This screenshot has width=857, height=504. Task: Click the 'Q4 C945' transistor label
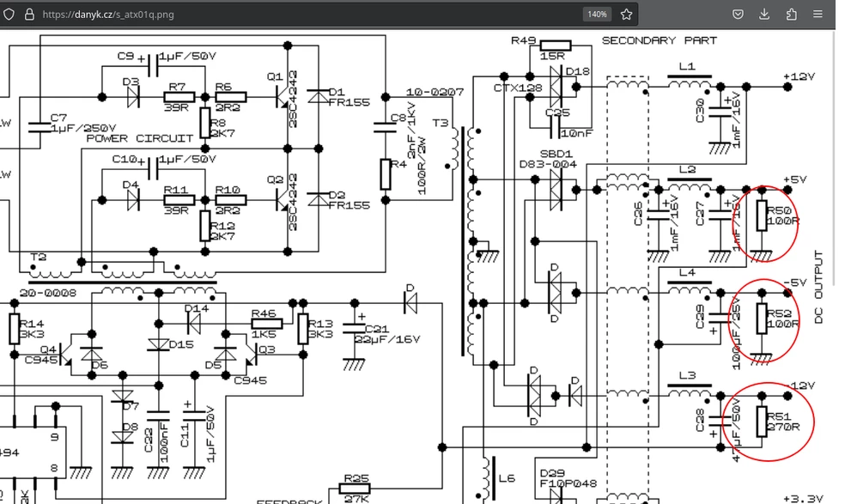coord(40,355)
